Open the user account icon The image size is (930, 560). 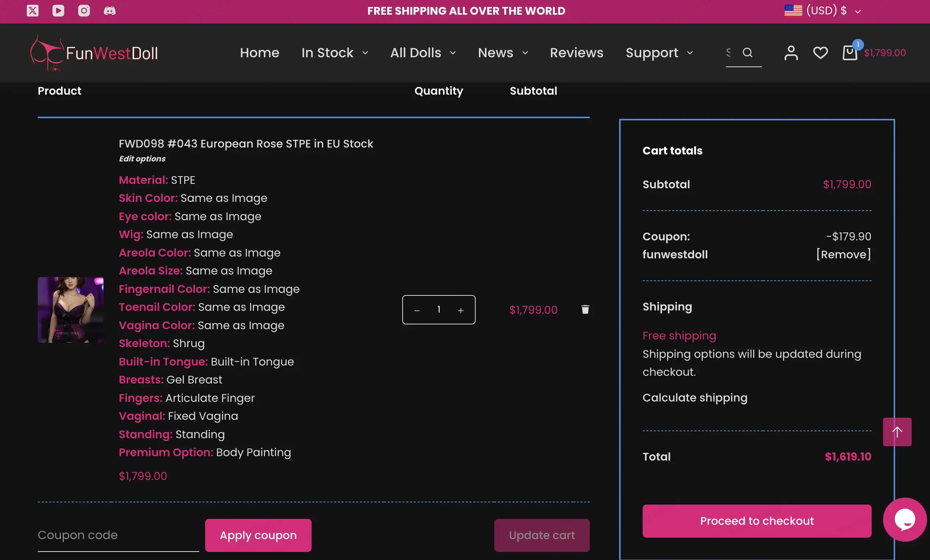[791, 53]
